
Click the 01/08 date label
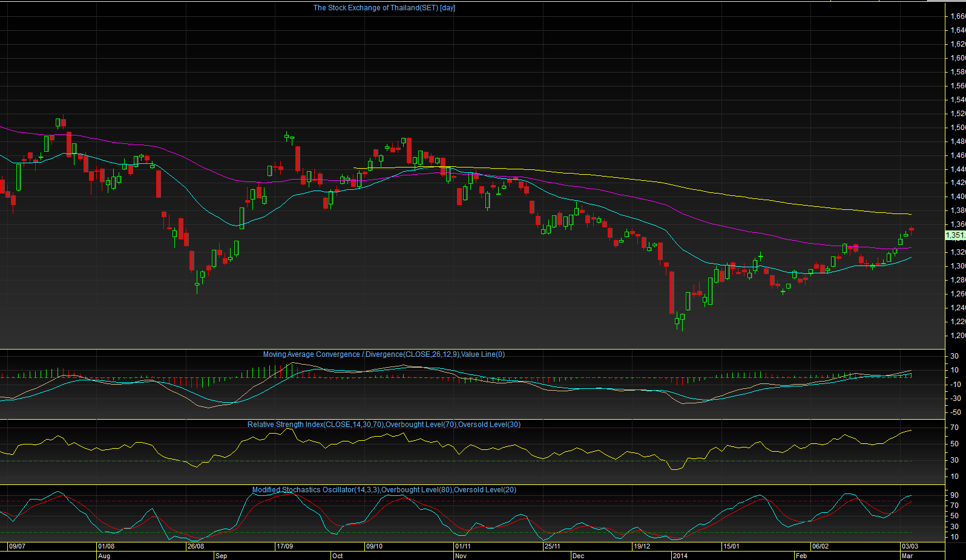pyautogui.click(x=106, y=546)
